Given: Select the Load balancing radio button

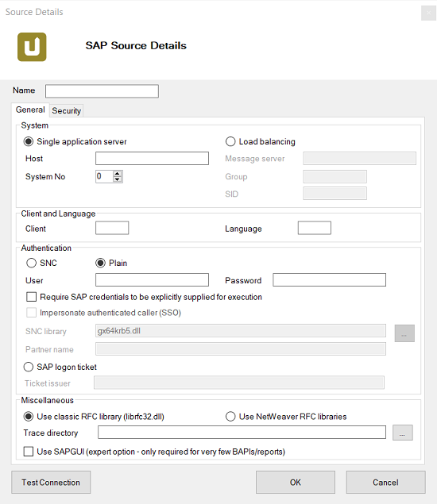Looking at the screenshot, I should tap(230, 141).
